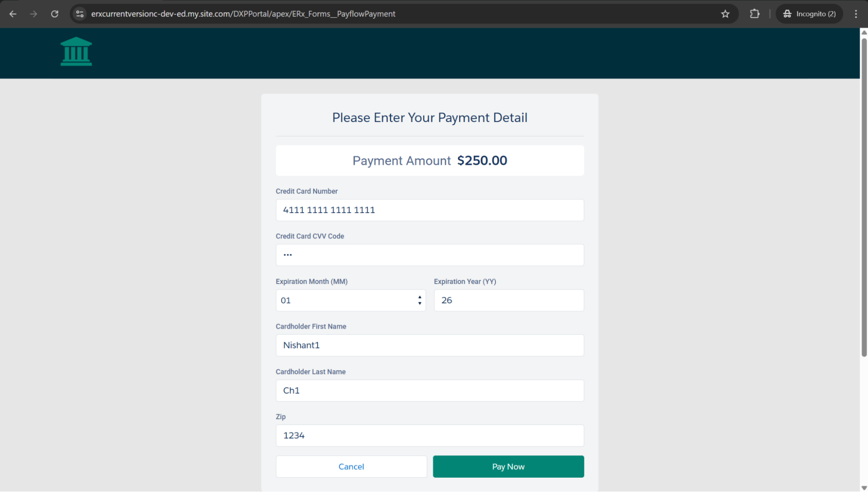The height and width of the screenshot is (492, 868).
Task: View site information icon in address bar
Action: pyautogui.click(x=80, y=14)
